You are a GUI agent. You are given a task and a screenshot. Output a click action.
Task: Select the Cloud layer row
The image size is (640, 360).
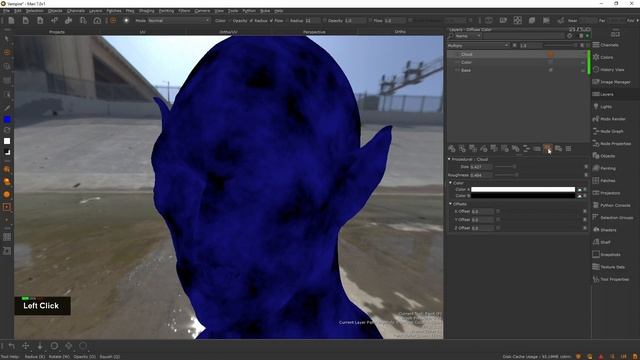[x=517, y=54]
